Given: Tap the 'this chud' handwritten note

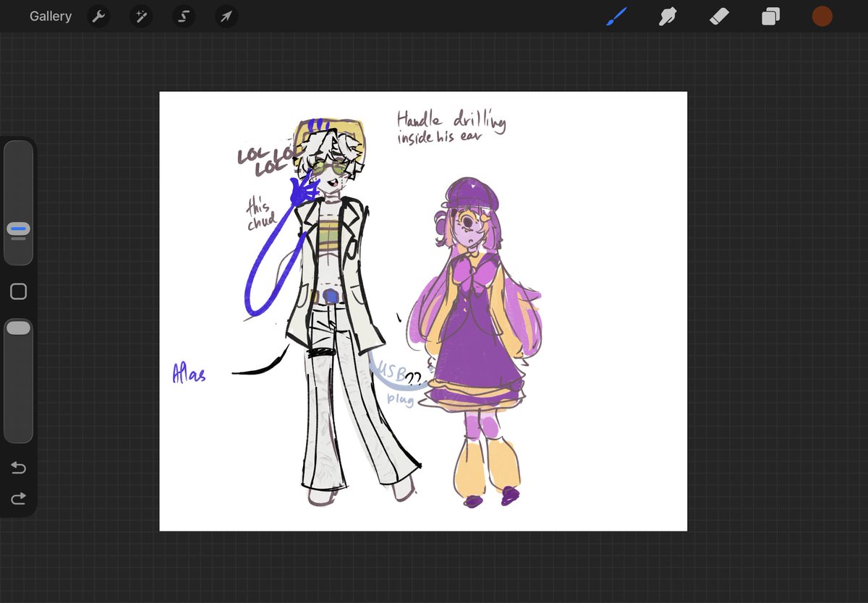Looking at the screenshot, I should 261,213.
